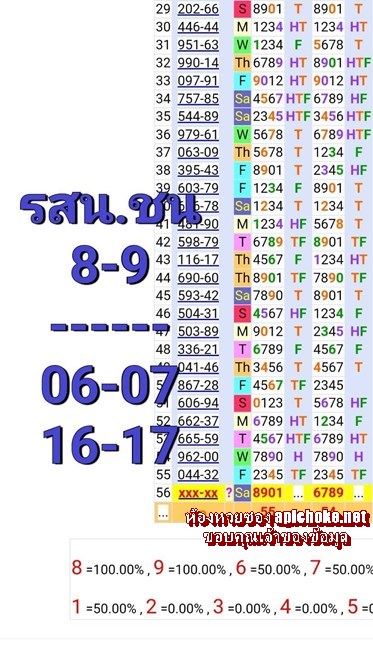Viewport: 373px width, 650px height.
Task: Open the 446-44 result link
Action: [198, 27]
